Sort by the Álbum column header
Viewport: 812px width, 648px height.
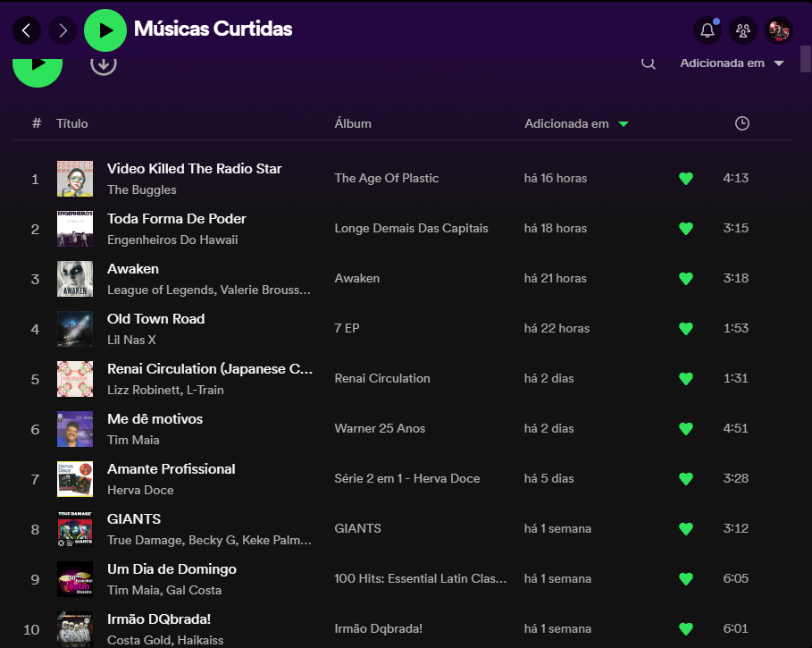[x=353, y=124]
